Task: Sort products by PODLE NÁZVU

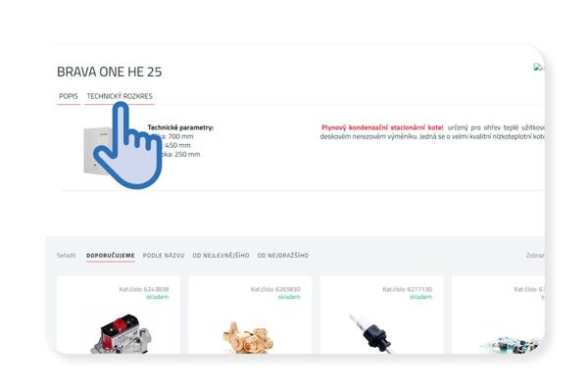Action: pos(164,256)
